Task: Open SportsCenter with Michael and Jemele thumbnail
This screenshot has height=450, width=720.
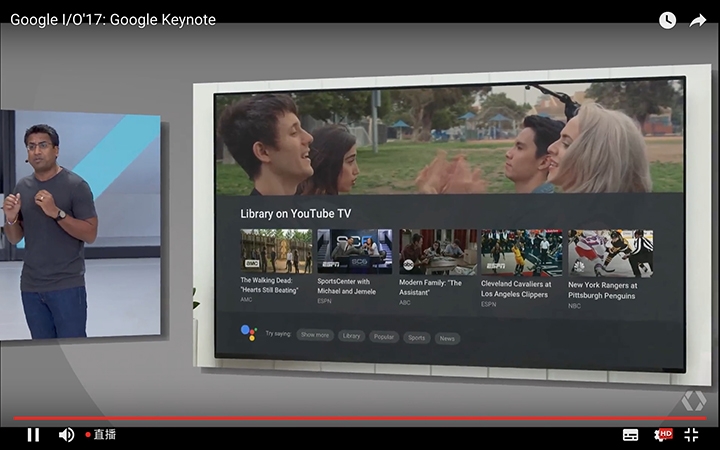Action: click(354, 252)
